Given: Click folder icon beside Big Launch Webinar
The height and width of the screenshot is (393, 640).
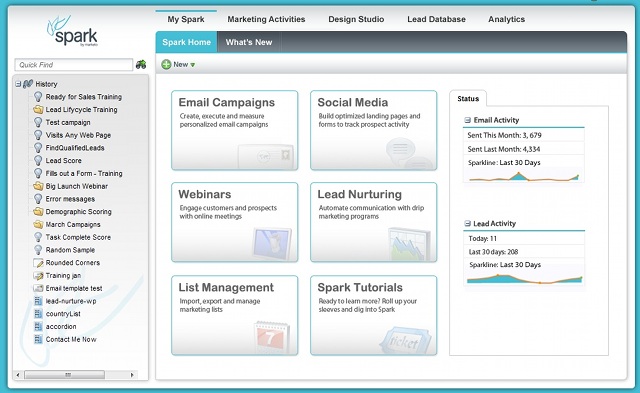Looking at the screenshot, I should point(38,186).
